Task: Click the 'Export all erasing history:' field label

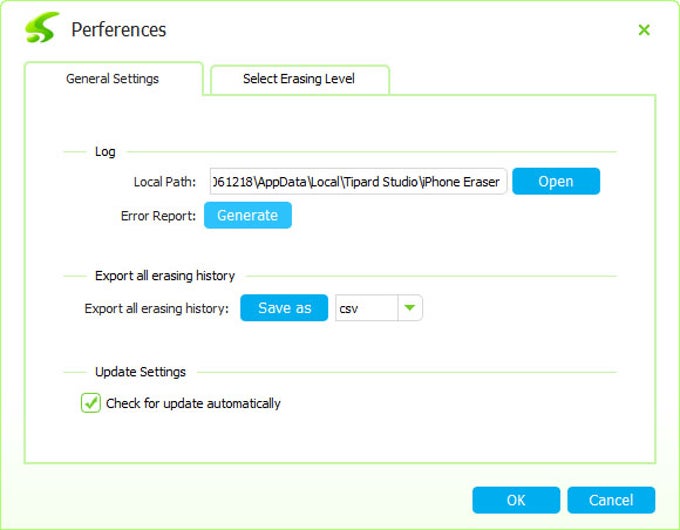Action: [157, 309]
